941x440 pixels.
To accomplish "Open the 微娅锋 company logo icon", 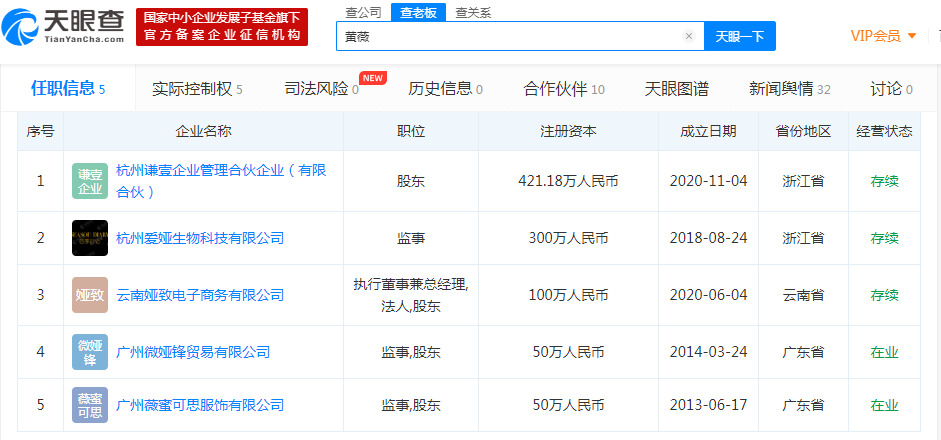I will (x=90, y=352).
